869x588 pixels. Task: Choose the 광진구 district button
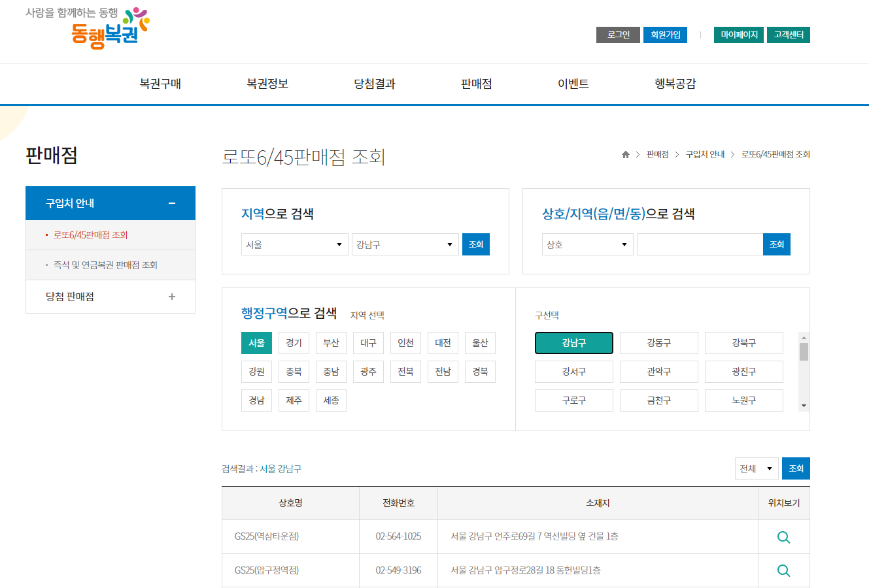pyautogui.click(x=744, y=372)
